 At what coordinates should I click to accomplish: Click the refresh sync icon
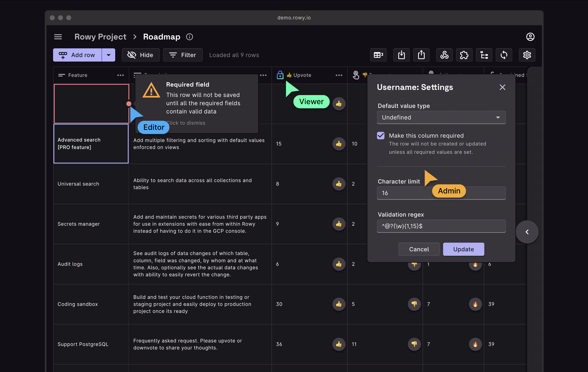pos(504,55)
